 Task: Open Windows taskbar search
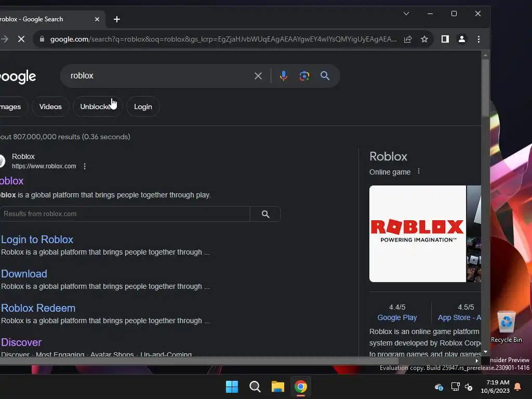click(255, 387)
